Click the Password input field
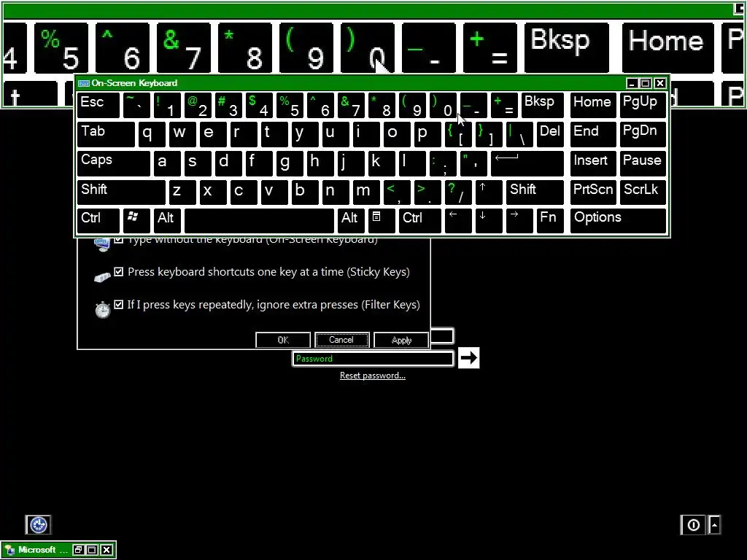The image size is (747, 560). pyautogui.click(x=373, y=359)
